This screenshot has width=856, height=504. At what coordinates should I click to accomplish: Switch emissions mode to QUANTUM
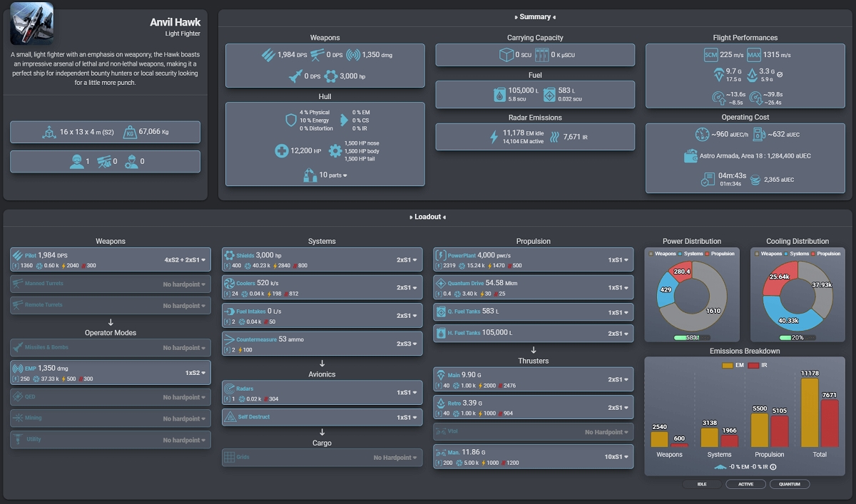tap(789, 484)
